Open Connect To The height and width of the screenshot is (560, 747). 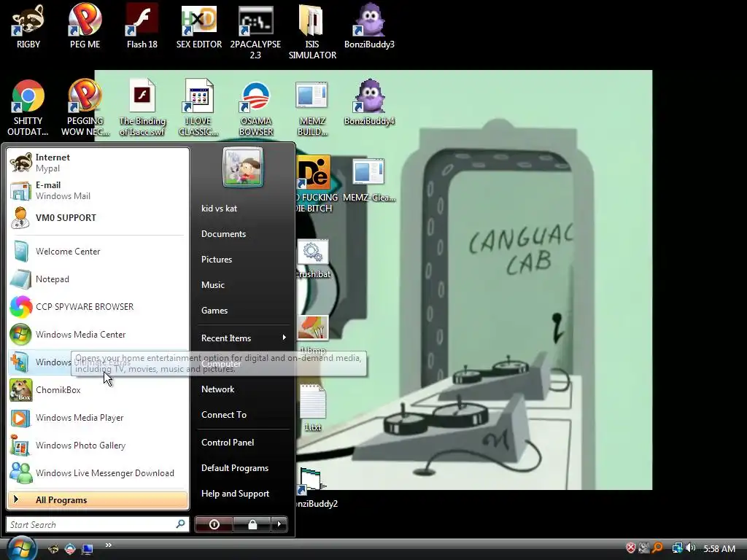(244, 415)
